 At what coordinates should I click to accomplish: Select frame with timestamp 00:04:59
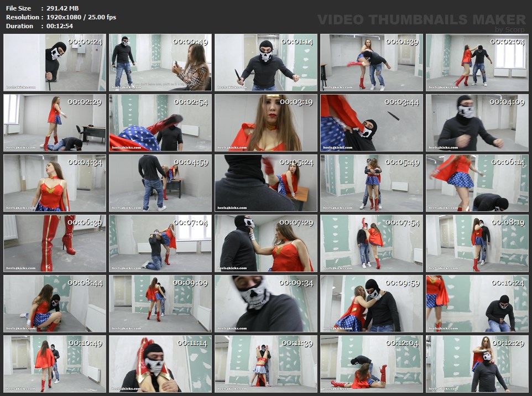[160, 183]
